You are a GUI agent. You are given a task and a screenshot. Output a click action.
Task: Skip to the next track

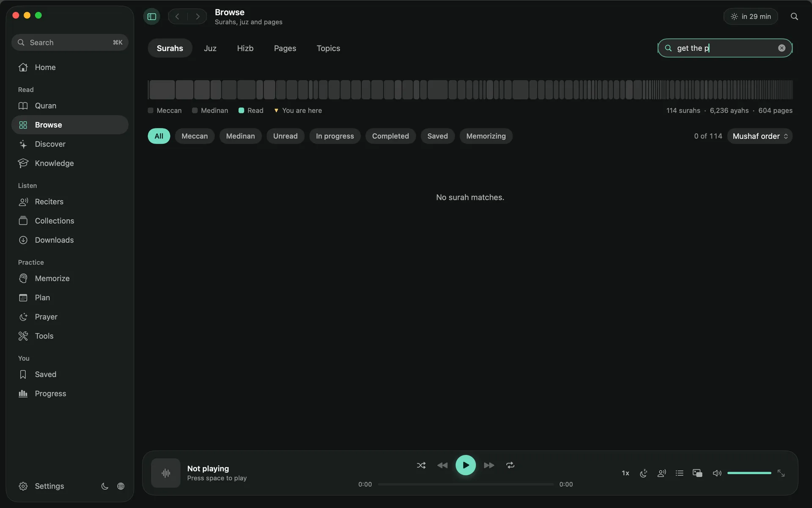[x=489, y=465]
